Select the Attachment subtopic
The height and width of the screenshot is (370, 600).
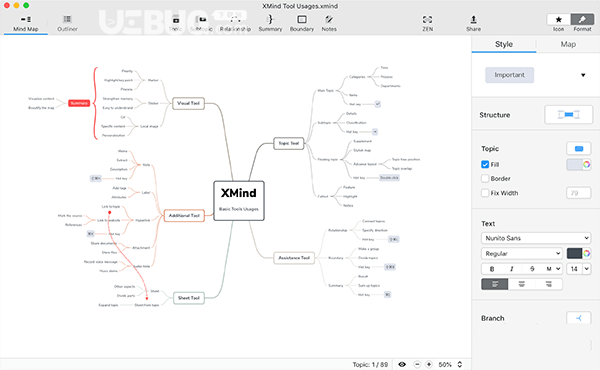[x=141, y=248]
